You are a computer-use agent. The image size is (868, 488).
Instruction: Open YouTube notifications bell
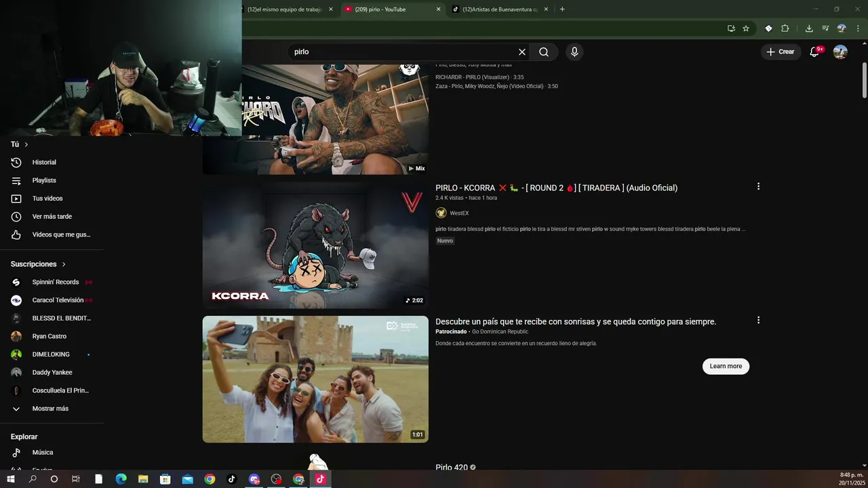coord(815,52)
